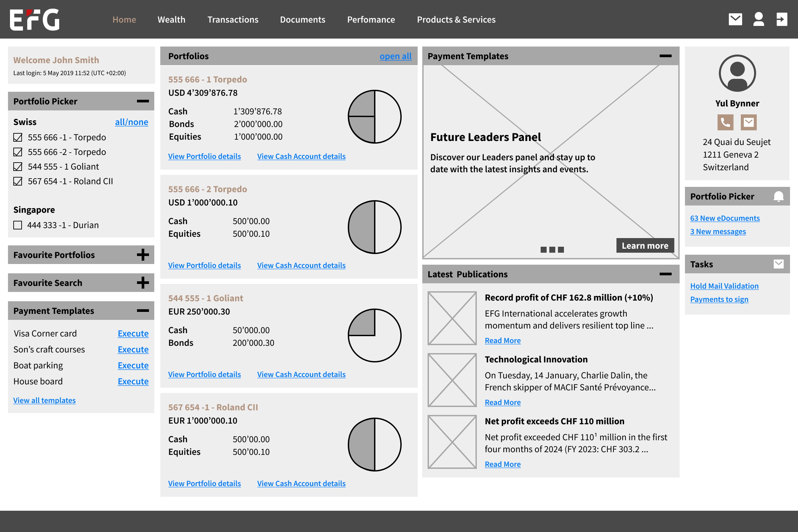The width and height of the screenshot is (798, 532).
Task: Click the Technological Innovation article thumbnail
Action: pos(452,380)
